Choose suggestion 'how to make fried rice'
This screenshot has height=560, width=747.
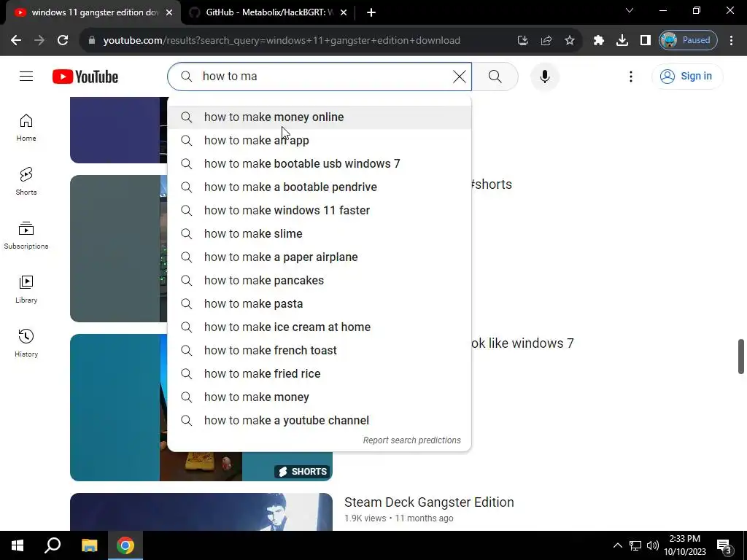[x=320, y=374]
